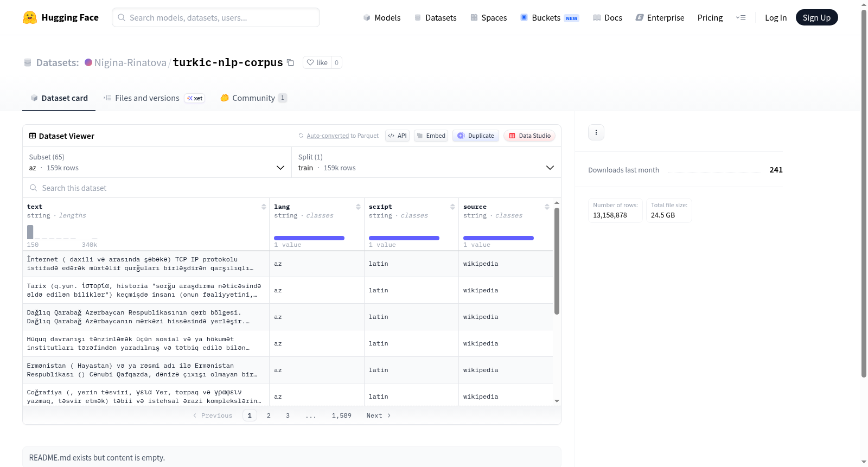The width and height of the screenshot is (868, 467).
Task: Click the dataset viewer vertical scrollbar thumb
Action: click(x=557, y=261)
